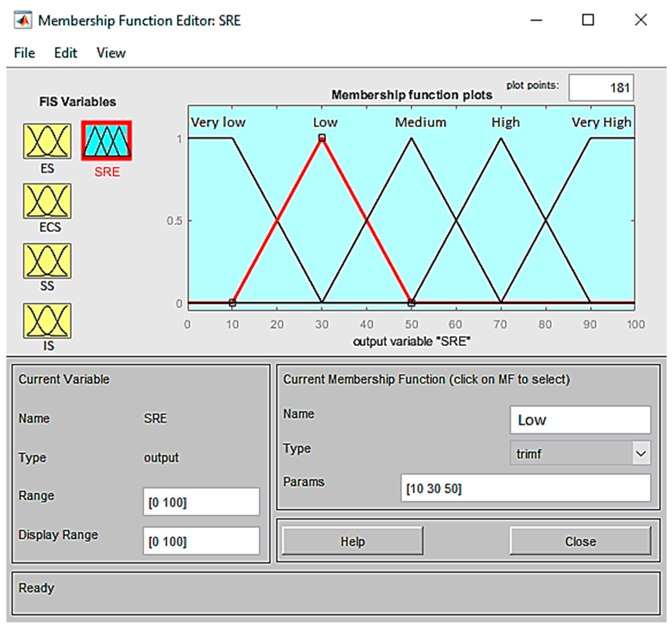Open the Edit menu

pos(66,53)
